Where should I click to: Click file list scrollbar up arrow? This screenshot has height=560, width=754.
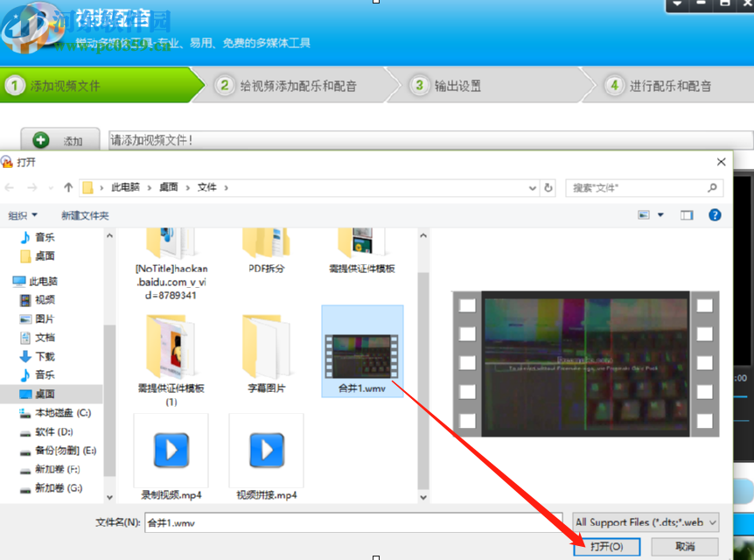click(423, 235)
